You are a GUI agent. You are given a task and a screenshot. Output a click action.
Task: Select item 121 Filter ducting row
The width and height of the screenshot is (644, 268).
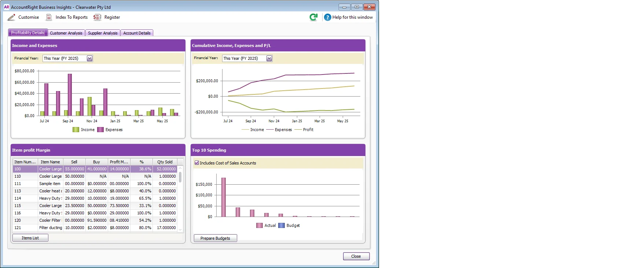coord(95,228)
